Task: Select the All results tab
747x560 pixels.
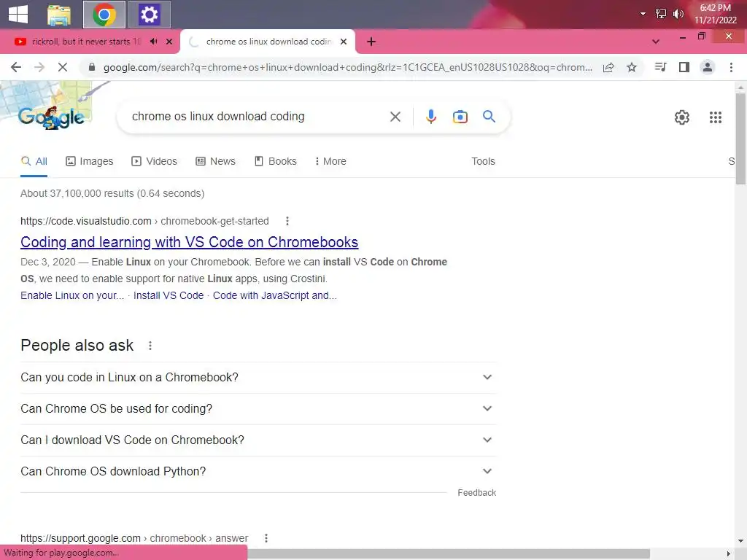Action: coord(34,161)
